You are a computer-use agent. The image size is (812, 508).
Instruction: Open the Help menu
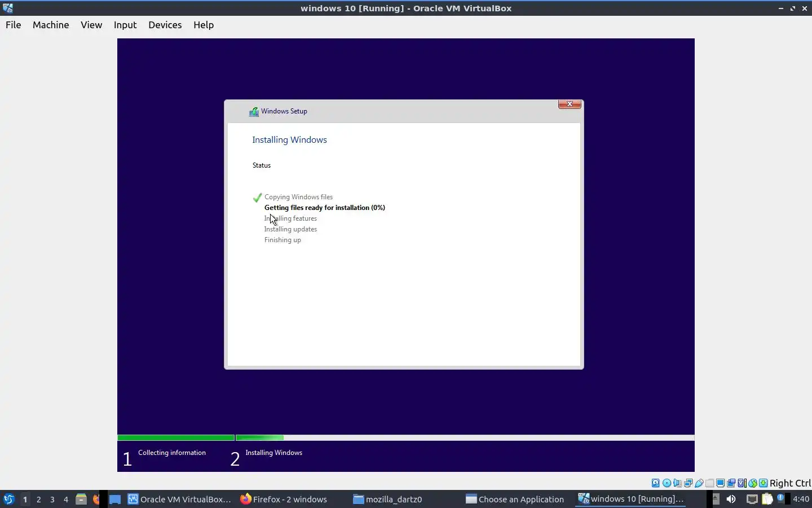204,25
